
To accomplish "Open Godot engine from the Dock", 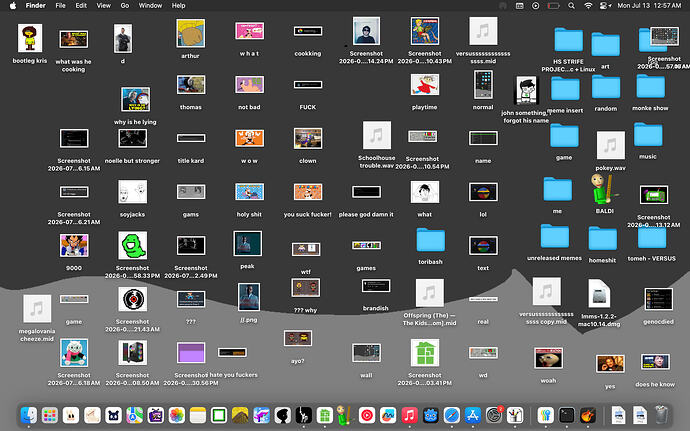I will tap(430, 415).
